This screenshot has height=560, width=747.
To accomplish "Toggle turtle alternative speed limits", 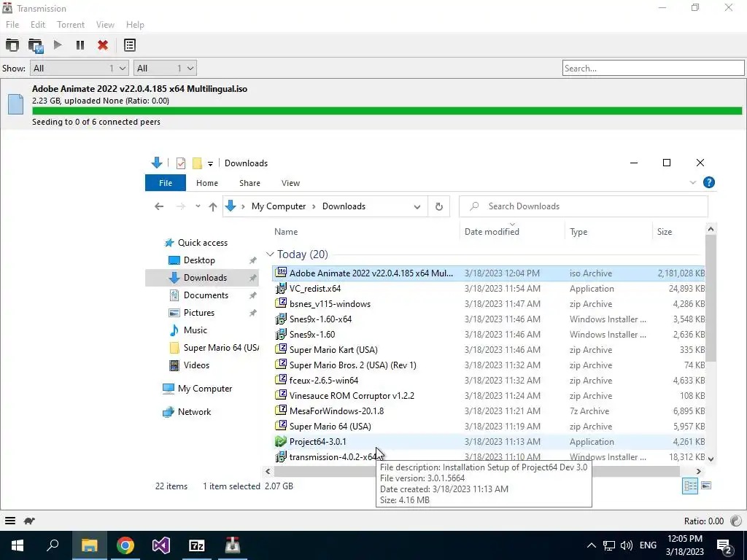I will 29,521.
